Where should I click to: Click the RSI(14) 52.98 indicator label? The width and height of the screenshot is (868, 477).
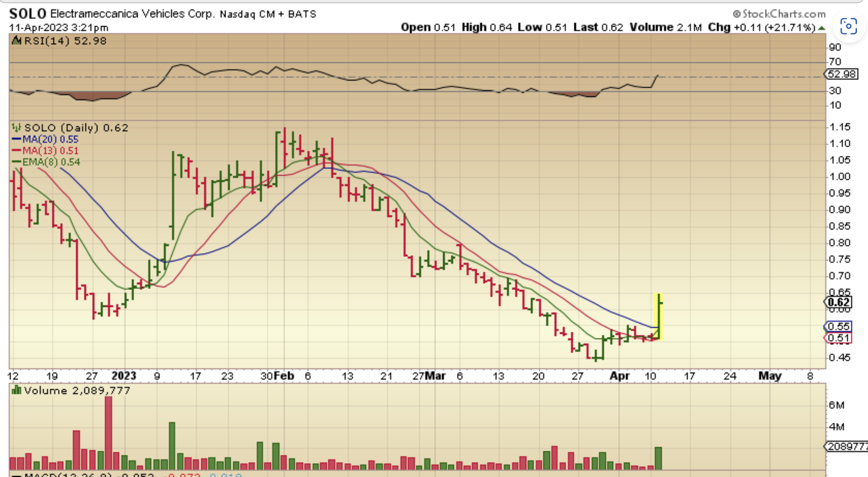(65, 41)
